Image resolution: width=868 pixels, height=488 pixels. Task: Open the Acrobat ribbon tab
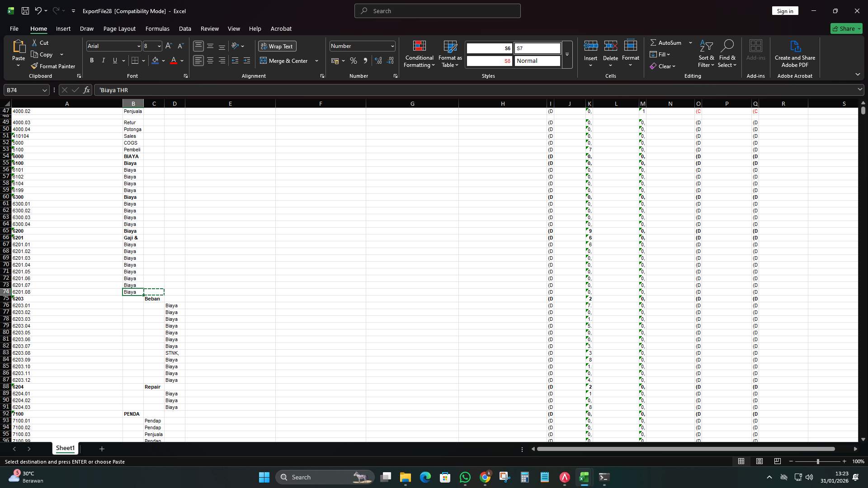tap(281, 28)
